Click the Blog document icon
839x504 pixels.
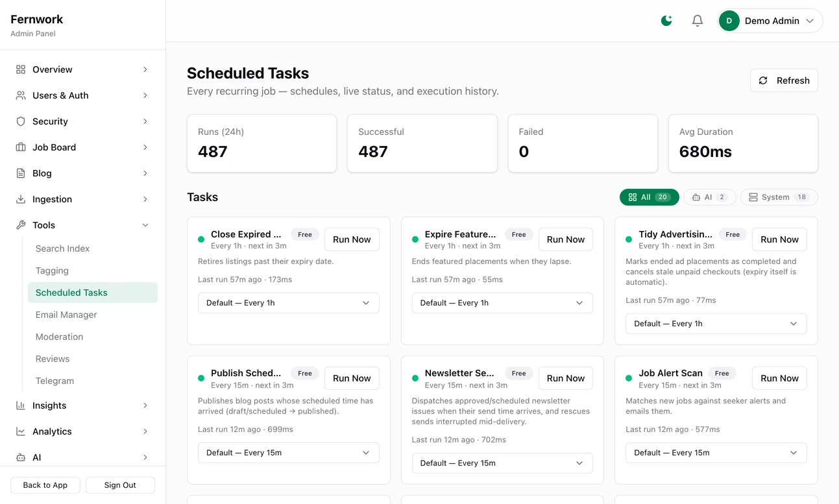(21, 173)
